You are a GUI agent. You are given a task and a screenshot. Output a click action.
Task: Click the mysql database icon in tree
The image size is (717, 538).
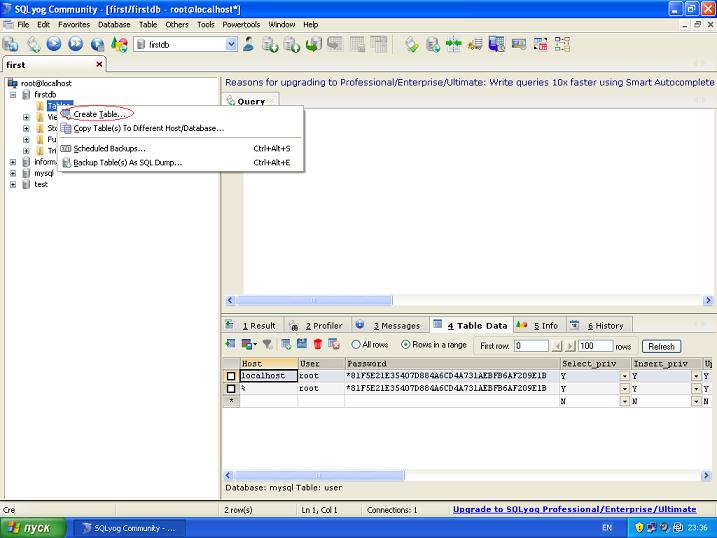27,173
